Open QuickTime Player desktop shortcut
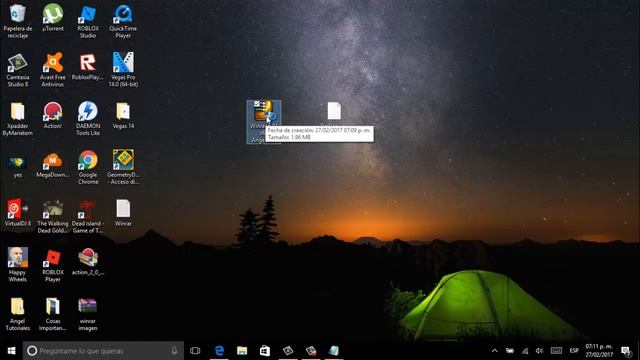The height and width of the screenshot is (360, 640). (123, 20)
